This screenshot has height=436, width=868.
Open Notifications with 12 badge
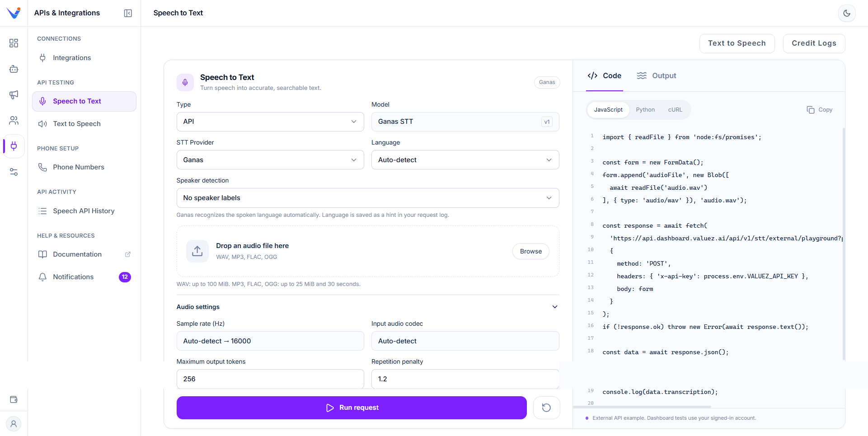84,277
